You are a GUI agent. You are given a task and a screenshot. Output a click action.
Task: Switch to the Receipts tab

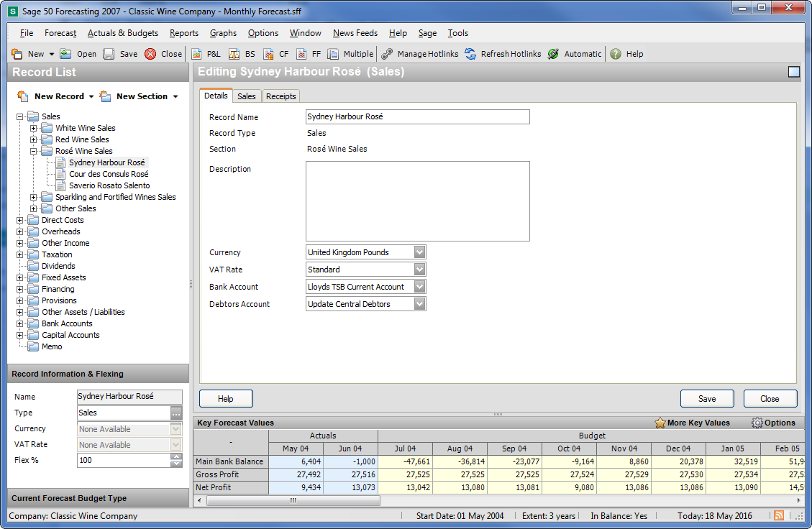[280, 96]
